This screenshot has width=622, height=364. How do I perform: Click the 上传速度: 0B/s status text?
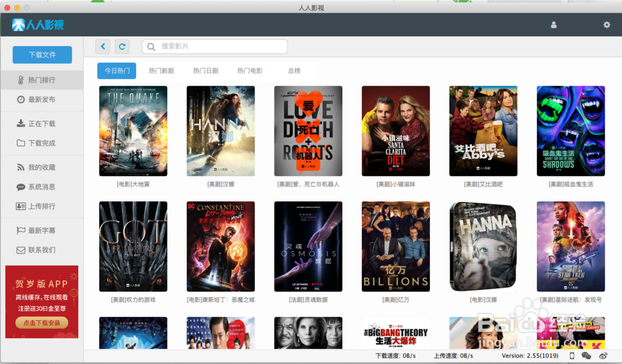tap(453, 356)
